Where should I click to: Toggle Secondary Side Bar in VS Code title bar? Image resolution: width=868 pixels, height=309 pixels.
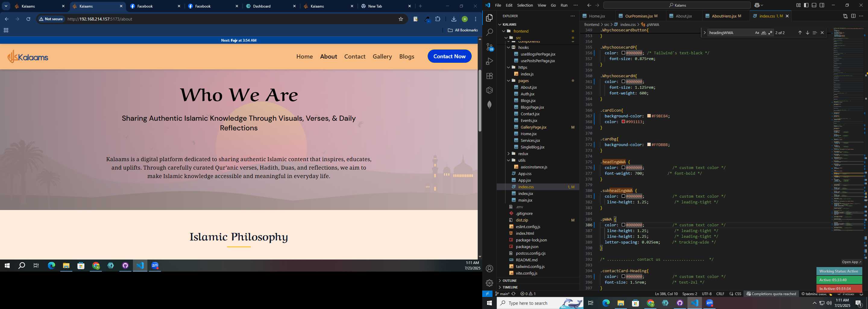point(822,5)
